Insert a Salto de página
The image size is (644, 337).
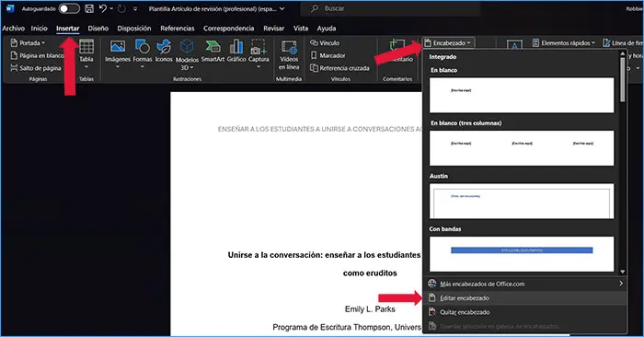[x=36, y=68]
